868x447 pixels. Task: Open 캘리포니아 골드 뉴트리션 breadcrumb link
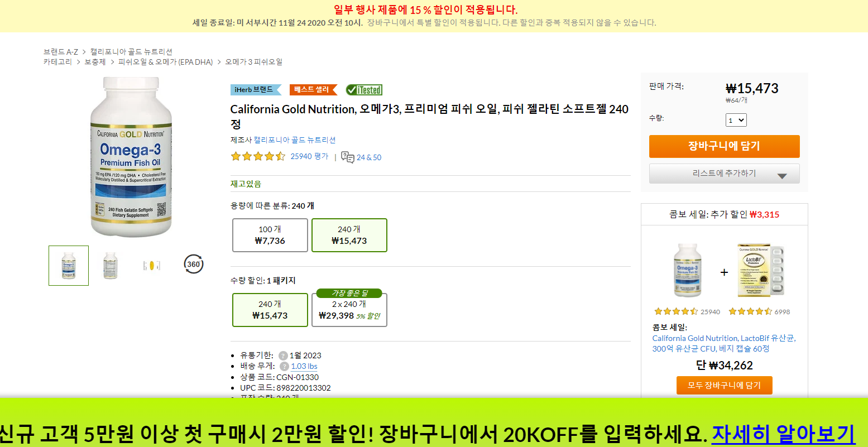click(x=131, y=51)
